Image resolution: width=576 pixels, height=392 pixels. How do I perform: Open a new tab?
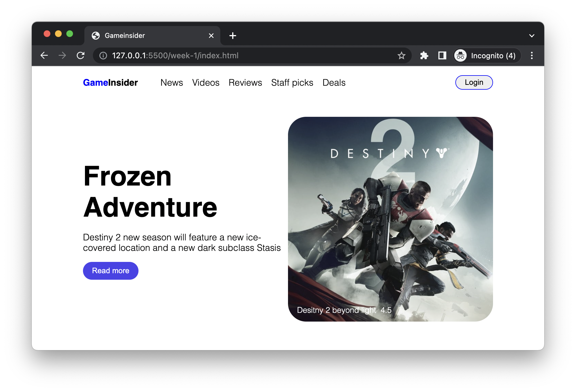pos(233,36)
